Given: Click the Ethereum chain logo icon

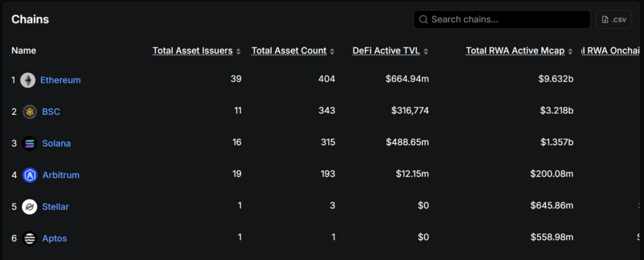Looking at the screenshot, I should tap(28, 80).
